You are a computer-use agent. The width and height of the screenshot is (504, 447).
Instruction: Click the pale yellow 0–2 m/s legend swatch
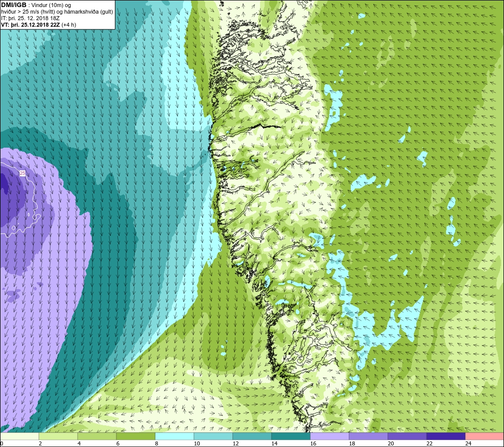20,436
